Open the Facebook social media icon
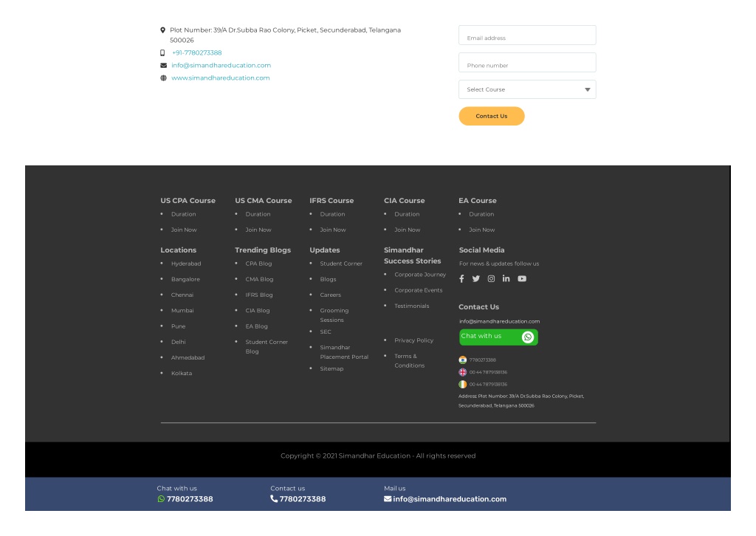 [461, 278]
